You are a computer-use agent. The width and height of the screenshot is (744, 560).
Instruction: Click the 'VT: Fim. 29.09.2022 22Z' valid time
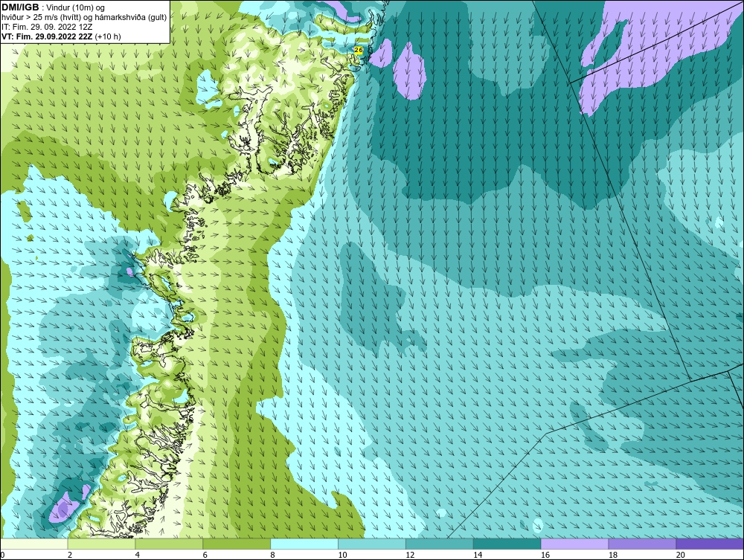point(48,36)
